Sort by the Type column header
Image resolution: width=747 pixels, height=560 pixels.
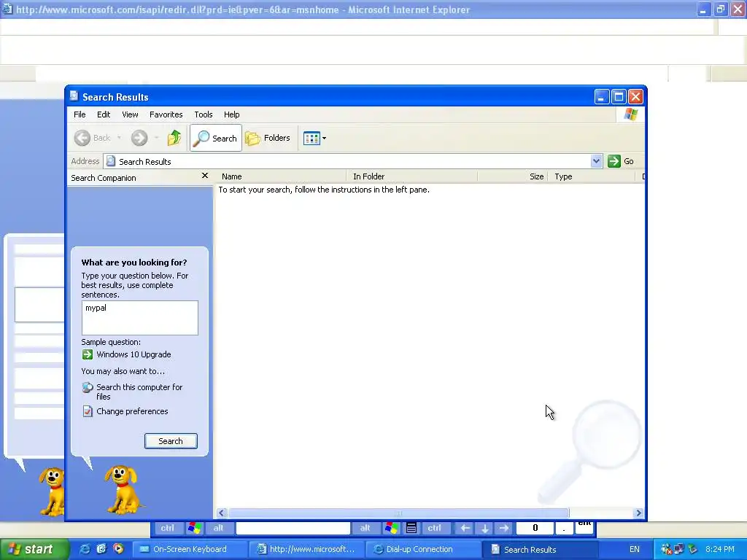tap(592, 176)
